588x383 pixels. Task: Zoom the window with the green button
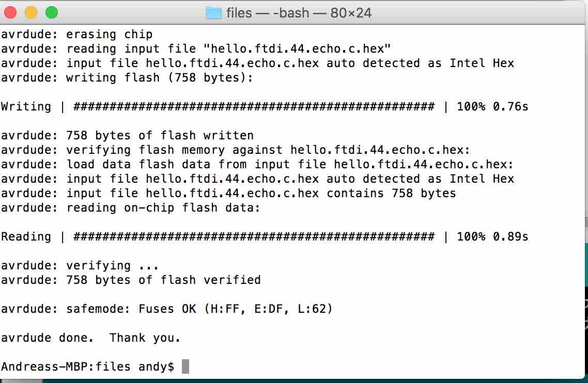[x=52, y=13]
